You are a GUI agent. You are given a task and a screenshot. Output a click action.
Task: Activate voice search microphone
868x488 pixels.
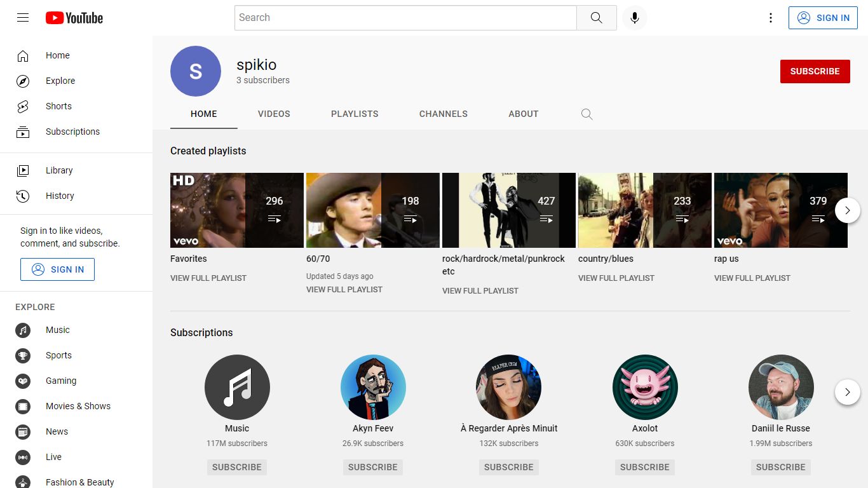[634, 18]
